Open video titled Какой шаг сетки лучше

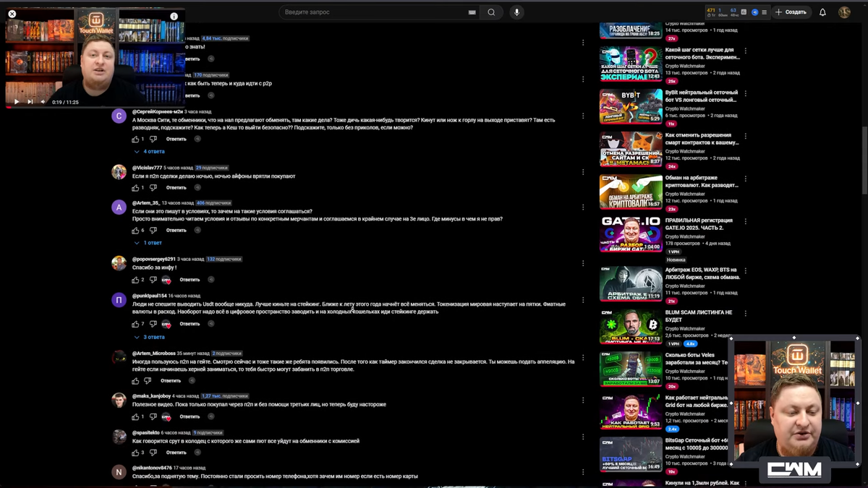point(702,53)
